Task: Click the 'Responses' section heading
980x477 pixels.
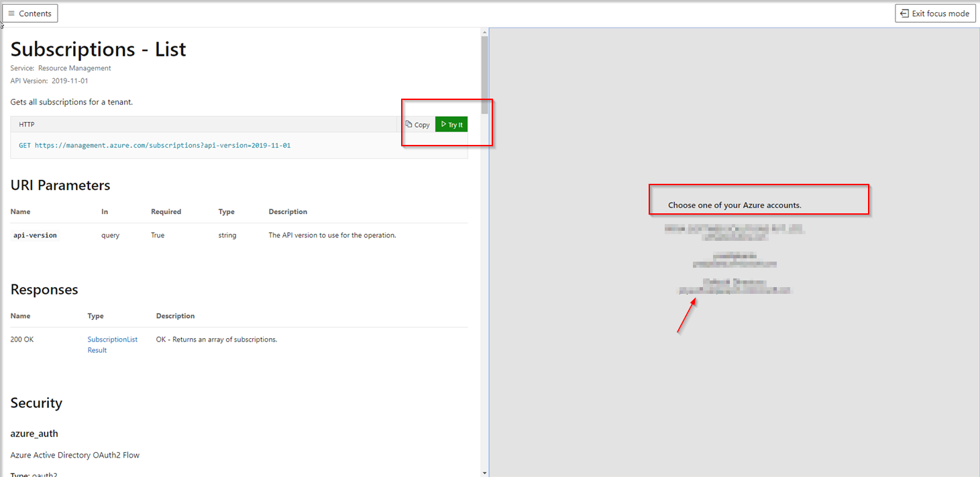Action: click(44, 290)
